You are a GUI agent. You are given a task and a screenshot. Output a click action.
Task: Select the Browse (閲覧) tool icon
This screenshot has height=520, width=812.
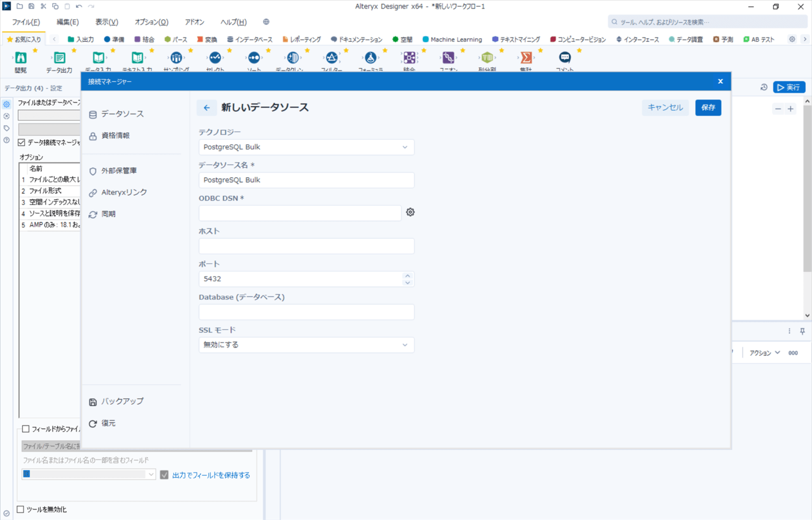[x=21, y=58]
